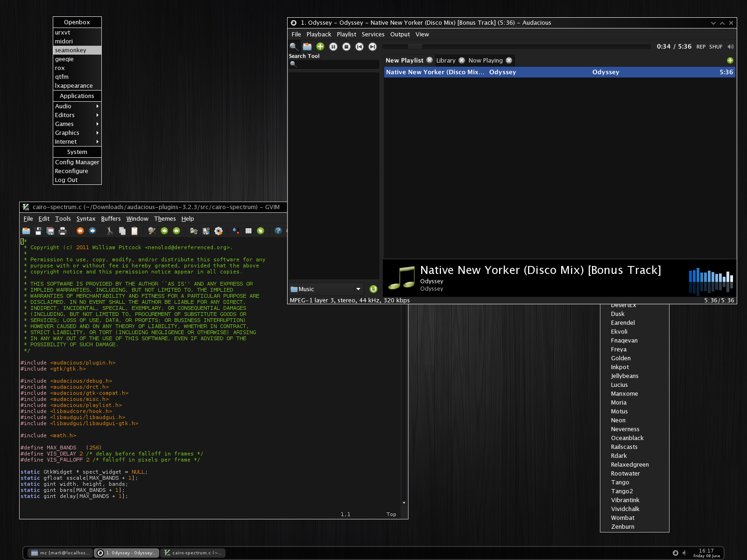747x560 pixels.
Task: Launch seamonkey from Openbox menu
Action: tap(77, 50)
